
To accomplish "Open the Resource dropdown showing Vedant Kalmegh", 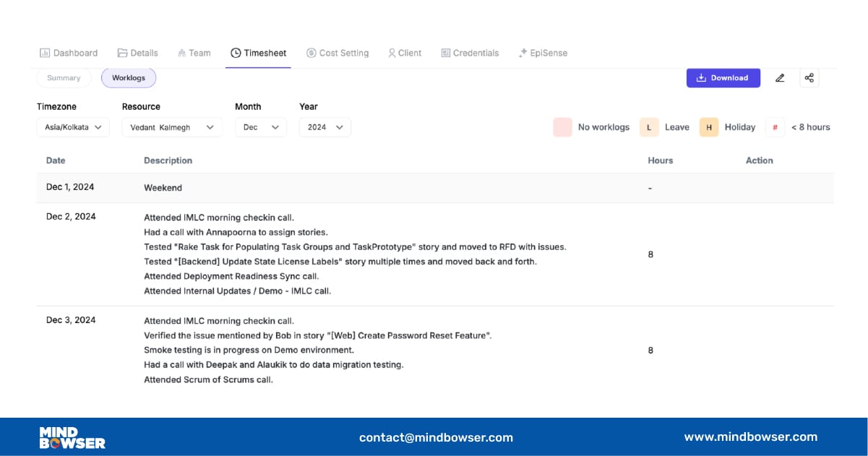I will click(x=172, y=127).
